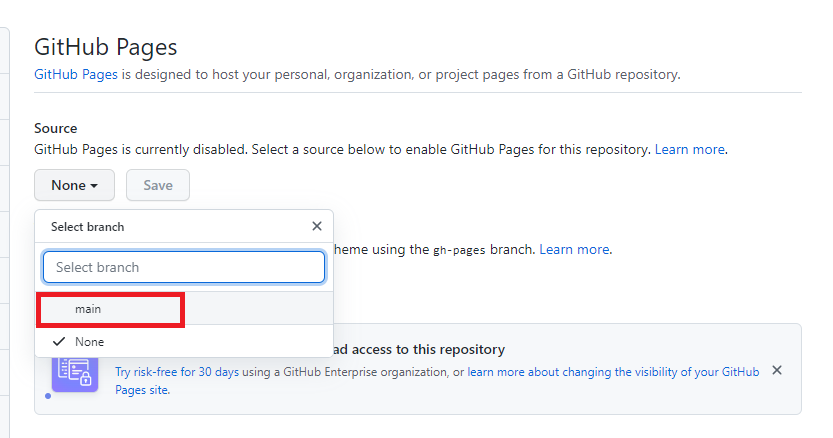Focus the Select branch filter field
833x438 pixels.
(x=184, y=267)
